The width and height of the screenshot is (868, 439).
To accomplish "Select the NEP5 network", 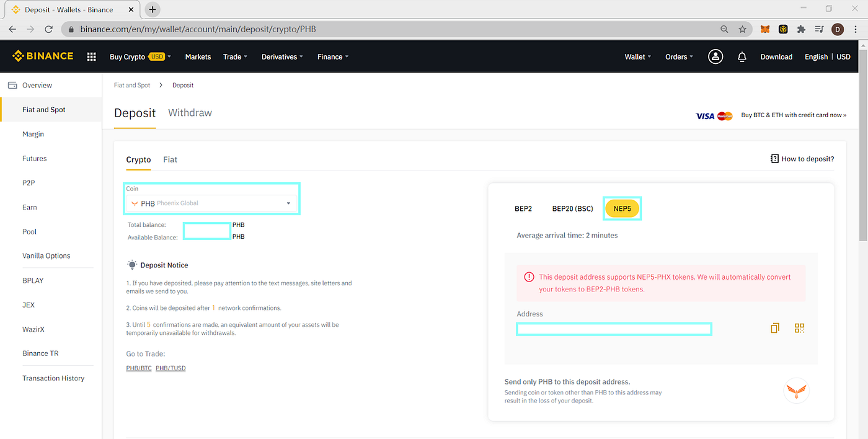I will tap(622, 209).
